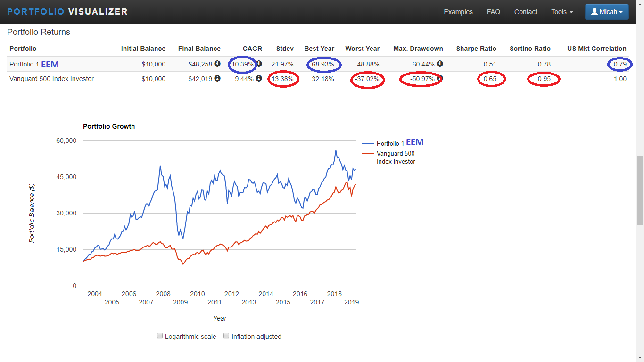Select the 0.95 Sortino Ratio value
644x362 pixels.
click(x=545, y=79)
